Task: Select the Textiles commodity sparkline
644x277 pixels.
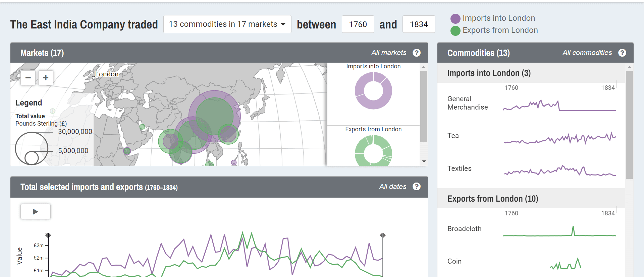Action: pyautogui.click(x=560, y=170)
